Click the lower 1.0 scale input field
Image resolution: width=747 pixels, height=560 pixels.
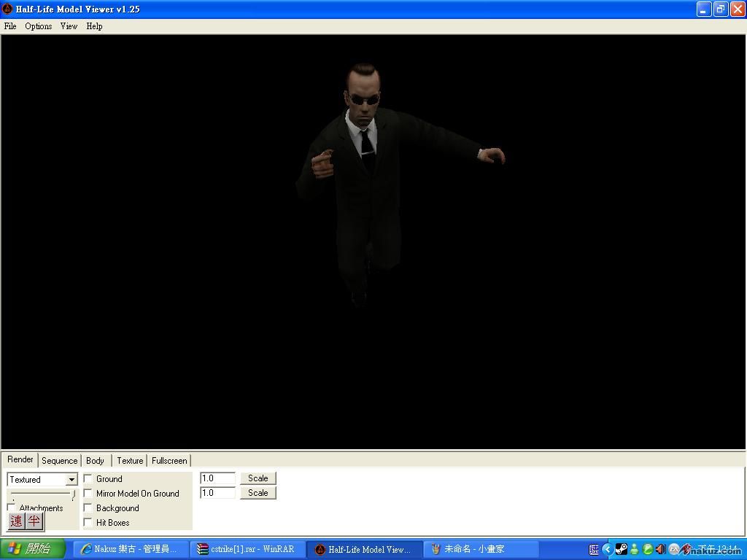click(x=217, y=492)
